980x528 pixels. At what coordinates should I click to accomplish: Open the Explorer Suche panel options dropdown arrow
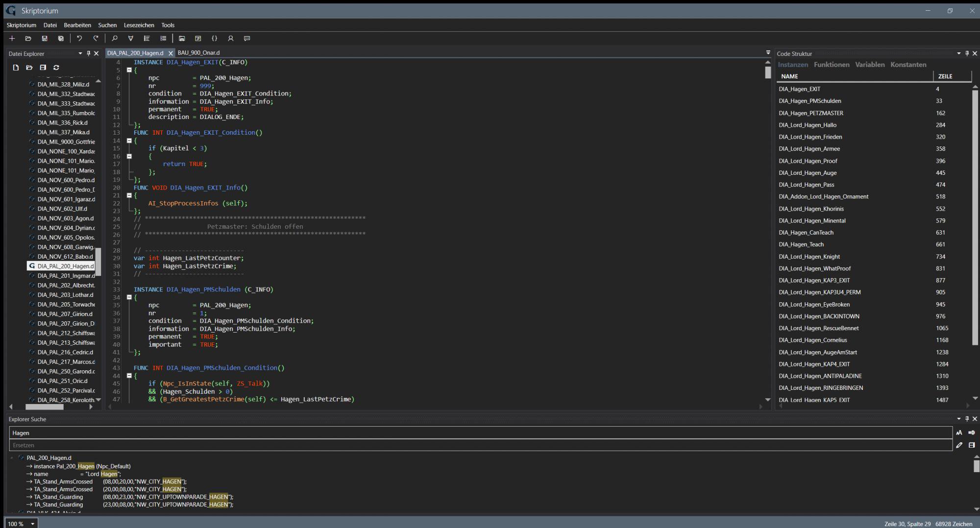pyautogui.click(x=959, y=419)
